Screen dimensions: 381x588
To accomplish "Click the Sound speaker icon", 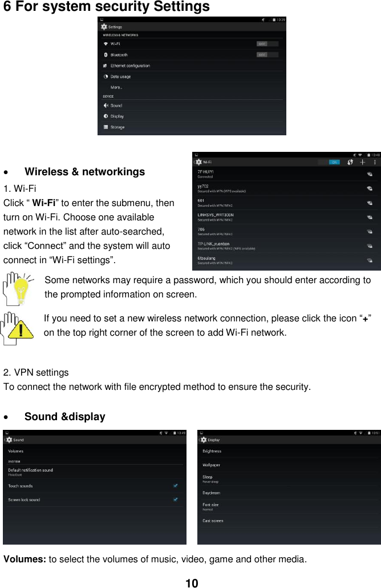I will 106,106.
